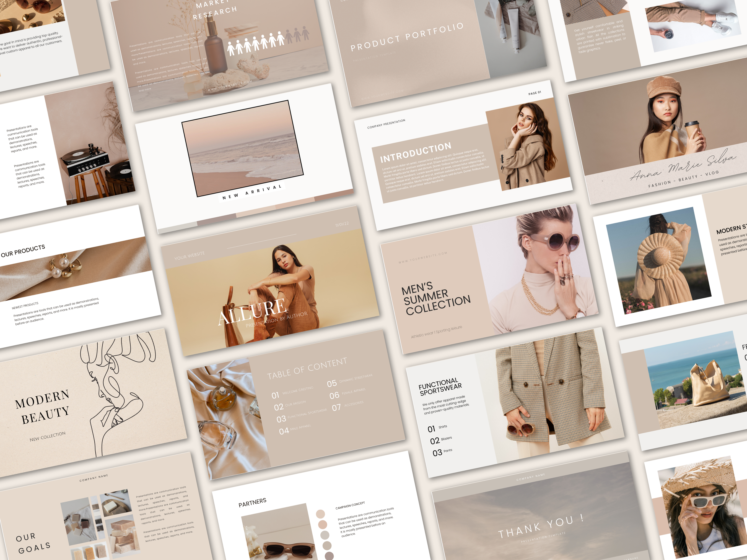
Task: Select the Our Products heading
Action: click(x=23, y=251)
